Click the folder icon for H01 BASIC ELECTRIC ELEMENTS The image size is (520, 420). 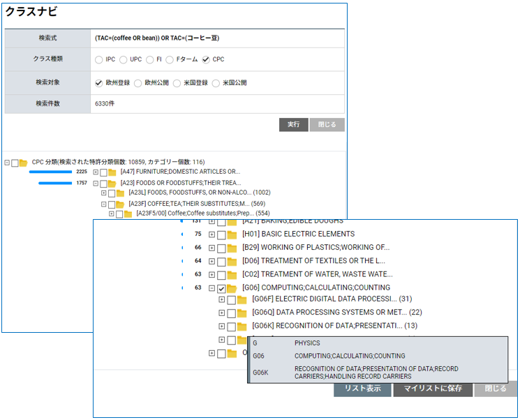pos(232,234)
